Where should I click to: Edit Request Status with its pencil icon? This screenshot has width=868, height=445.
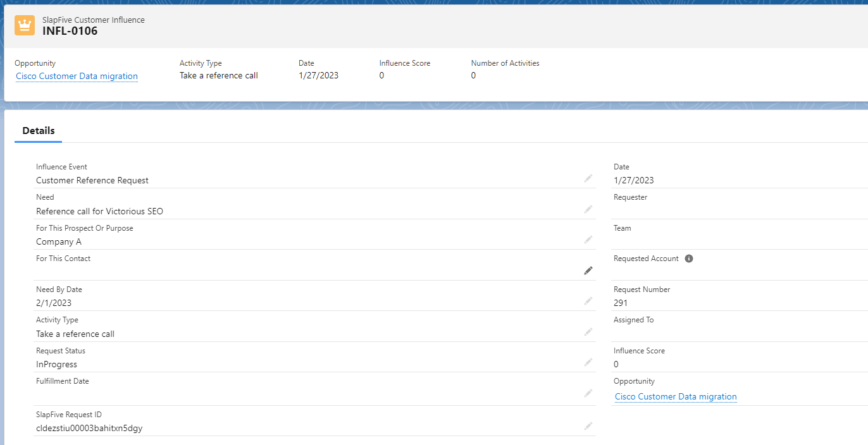point(588,362)
